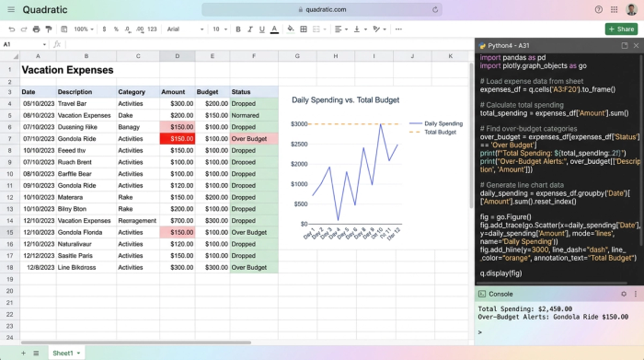Open the user profile avatar
Viewport: 644px width, 360px height.
coord(631,9)
